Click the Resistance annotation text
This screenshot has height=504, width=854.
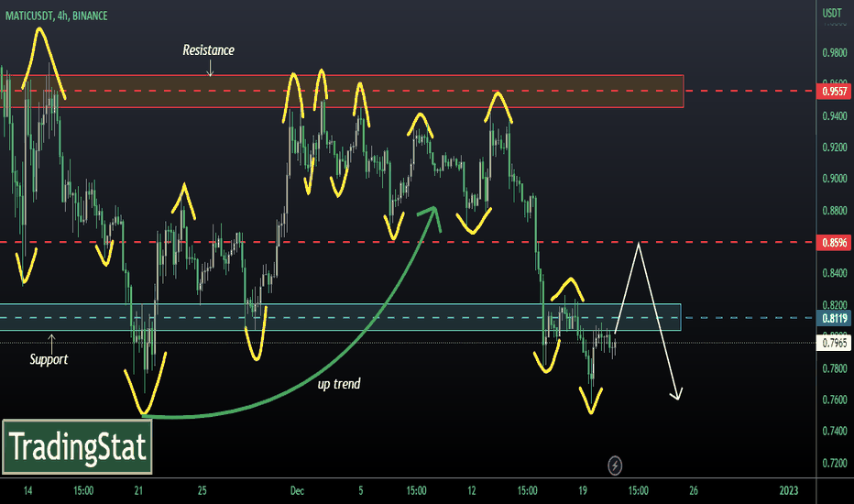[209, 50]
